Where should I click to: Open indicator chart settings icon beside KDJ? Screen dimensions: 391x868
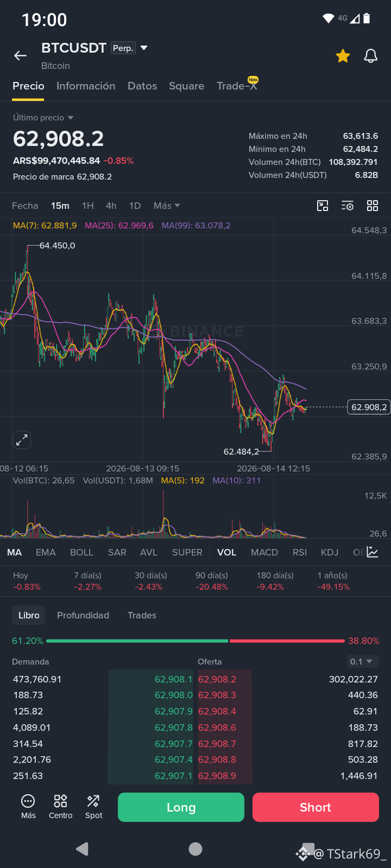pyautogui.click(x=373, y=552)
